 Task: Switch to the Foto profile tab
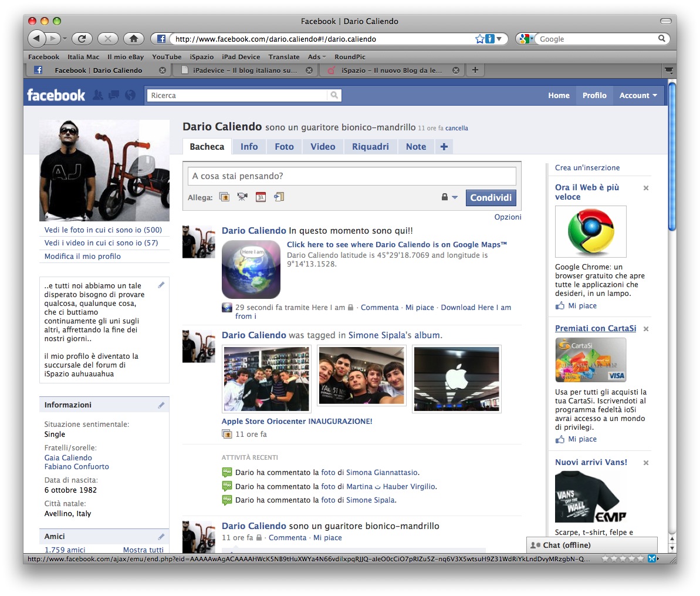tap(284, 147)
